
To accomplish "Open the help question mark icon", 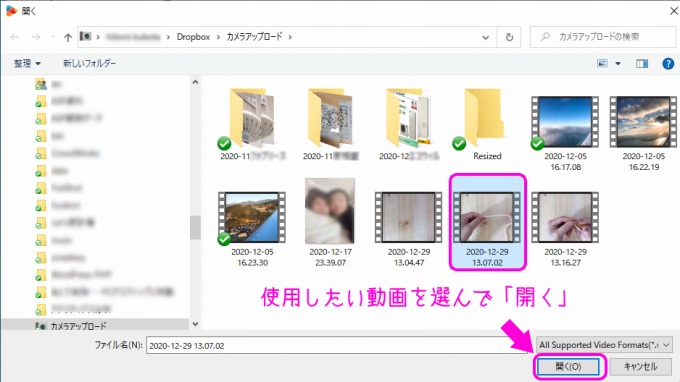I will point(668,64).
